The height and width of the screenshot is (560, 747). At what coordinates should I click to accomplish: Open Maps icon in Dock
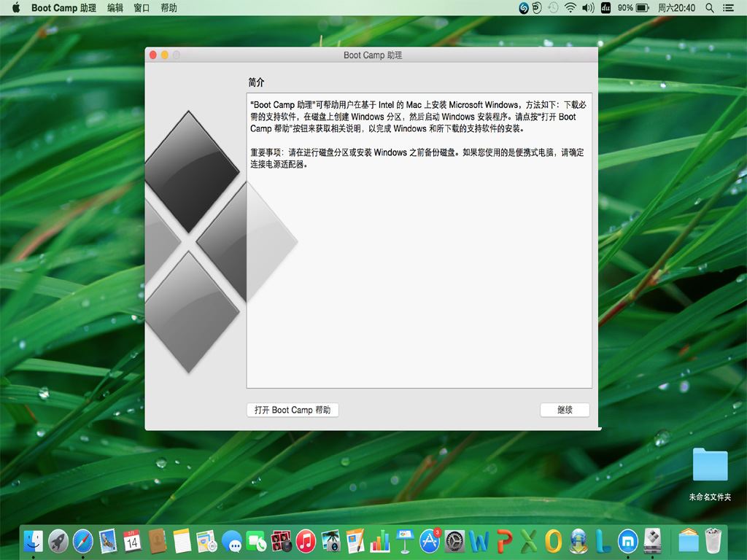pyautogui.click(x=206, y=541)
